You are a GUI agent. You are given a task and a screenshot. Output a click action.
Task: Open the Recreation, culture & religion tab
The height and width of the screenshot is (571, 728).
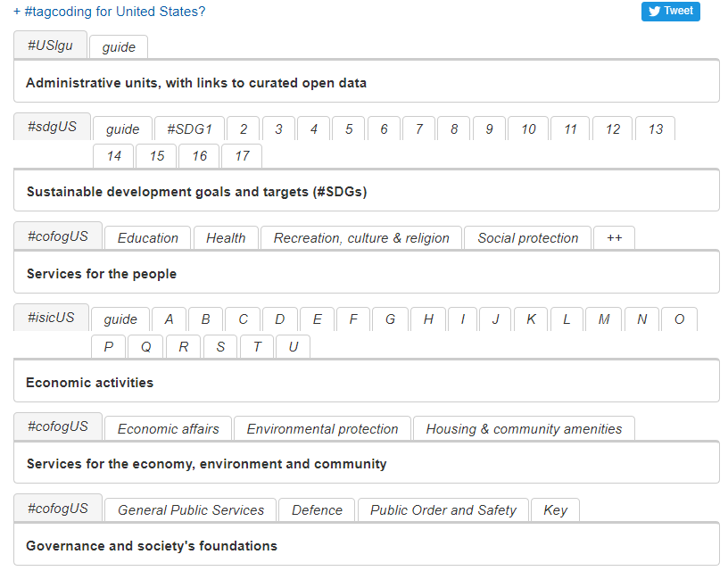(x=360, y=237)
